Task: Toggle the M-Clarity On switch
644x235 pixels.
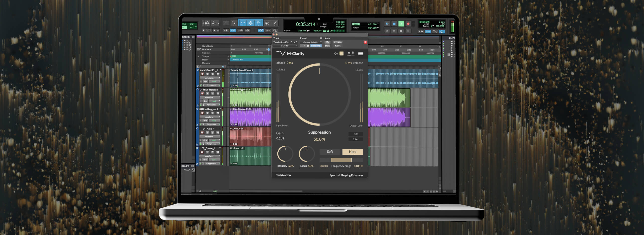Action: (x=341, y=53)
